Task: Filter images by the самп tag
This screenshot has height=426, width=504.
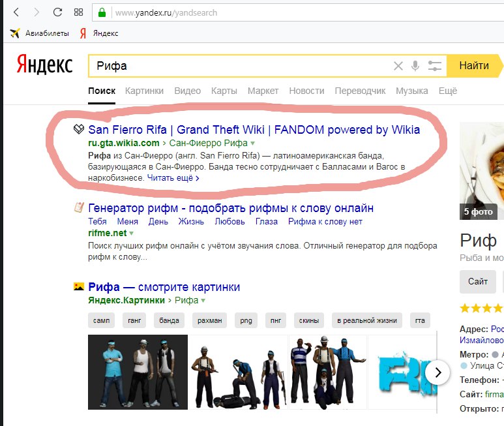Action: [x=101, y=320]
